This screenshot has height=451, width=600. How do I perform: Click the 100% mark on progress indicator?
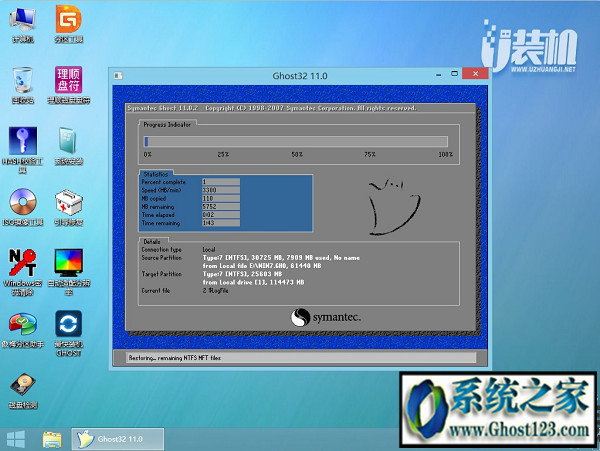coord(445,155)
